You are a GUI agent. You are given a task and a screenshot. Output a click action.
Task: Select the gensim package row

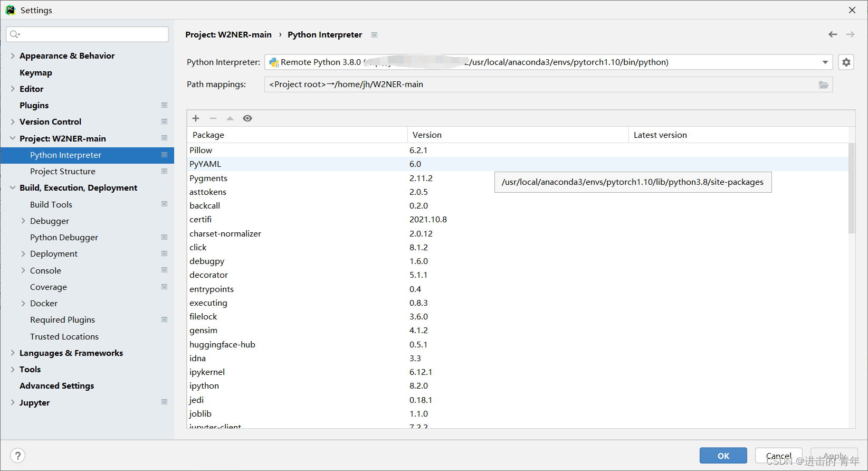518,330
